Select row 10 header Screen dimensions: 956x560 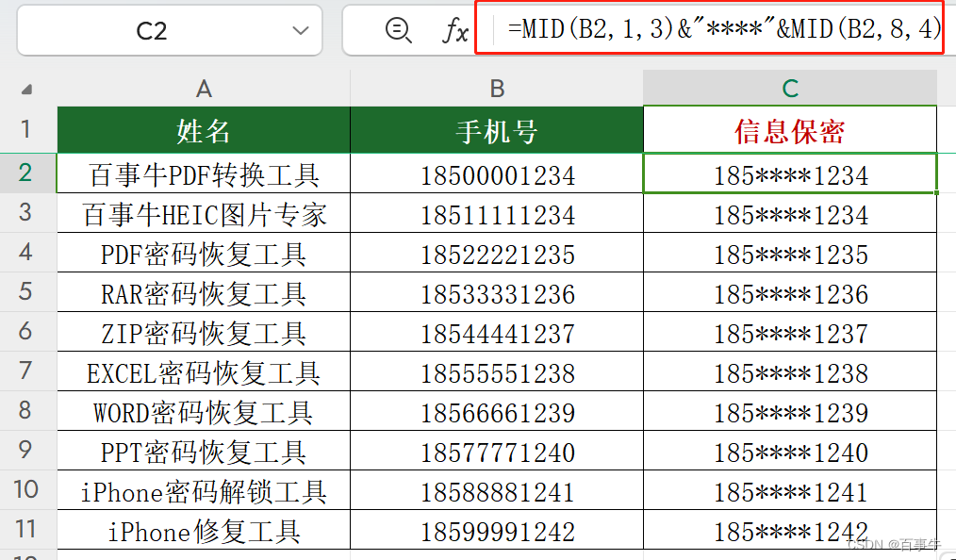click(x=28, y=490)
